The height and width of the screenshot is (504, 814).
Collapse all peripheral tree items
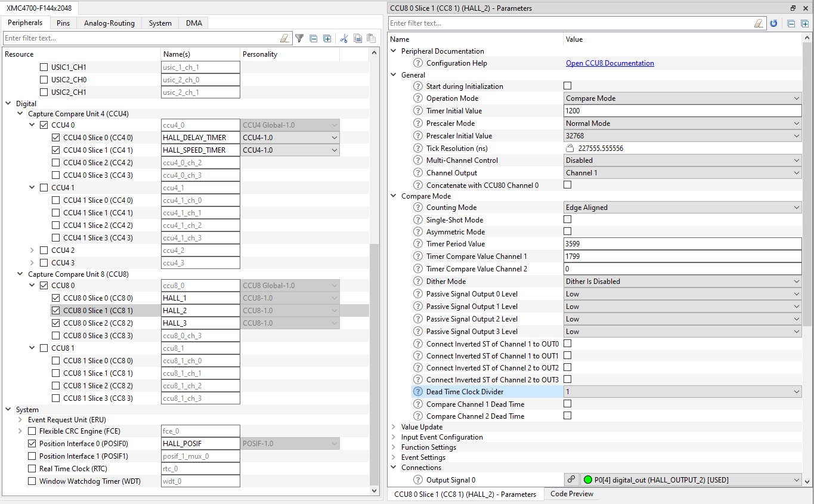(314, 38)
